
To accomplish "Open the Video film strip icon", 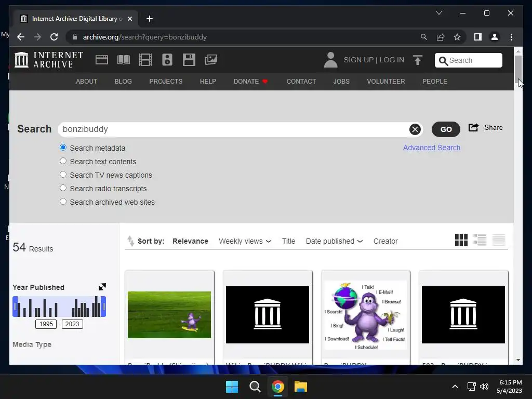I will point(145,60).
